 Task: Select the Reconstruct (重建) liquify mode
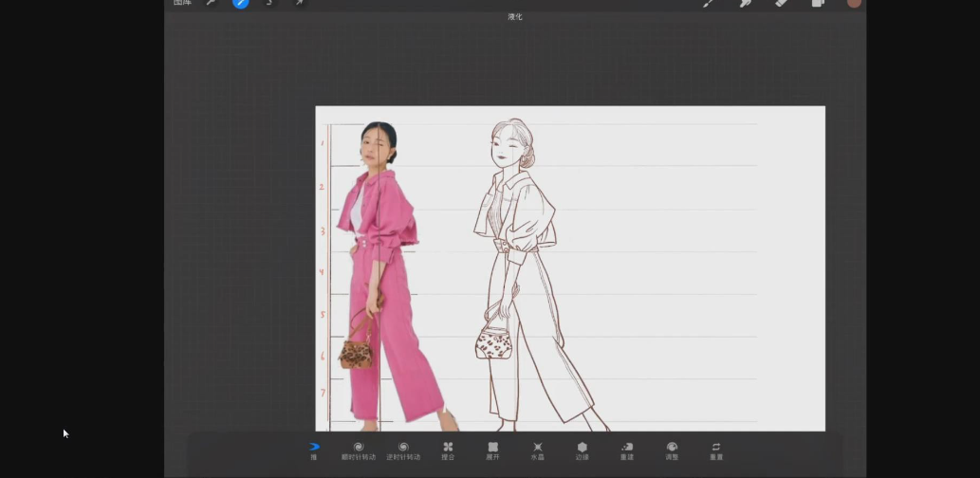point(627,451)
